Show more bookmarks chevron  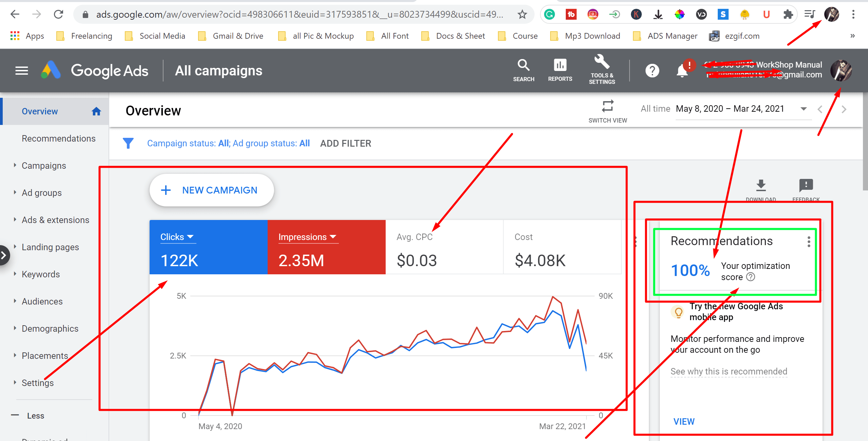pos(852,36)
